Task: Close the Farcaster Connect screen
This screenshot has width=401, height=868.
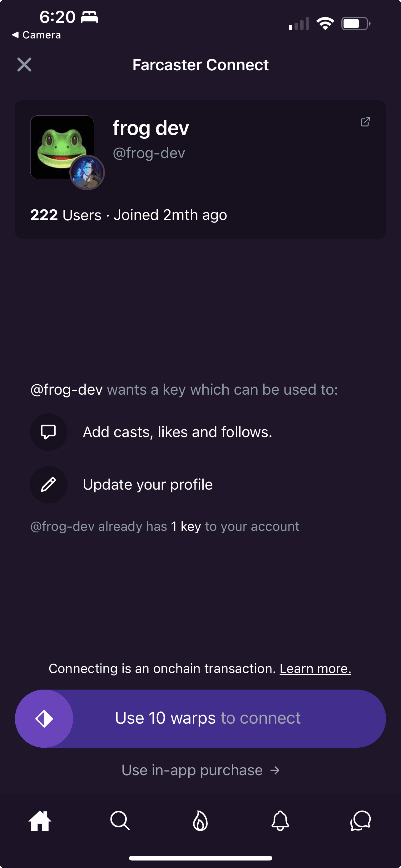Action: tap(24, 65)
